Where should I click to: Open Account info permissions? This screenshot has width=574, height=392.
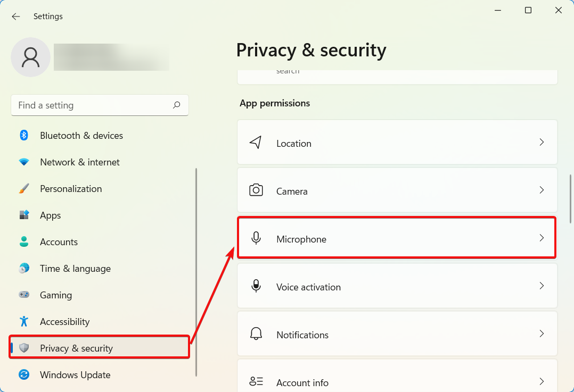[x=397, y=376]
